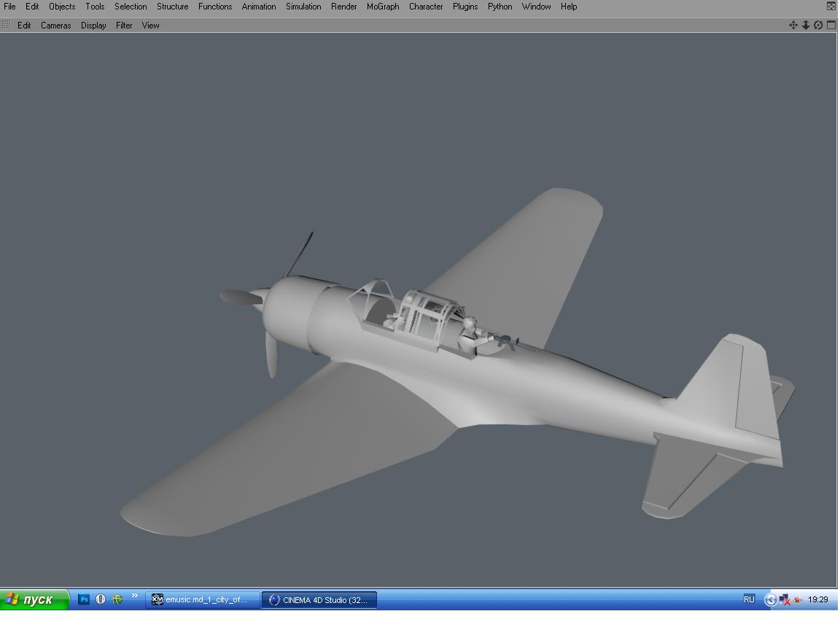
Task: Open the viewport Display menu
Action: [93, 26]
